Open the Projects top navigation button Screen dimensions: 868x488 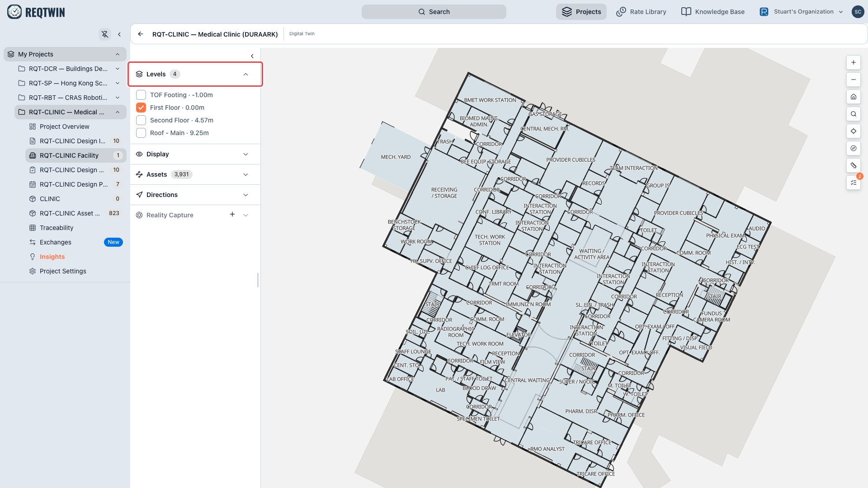(581, 12)
